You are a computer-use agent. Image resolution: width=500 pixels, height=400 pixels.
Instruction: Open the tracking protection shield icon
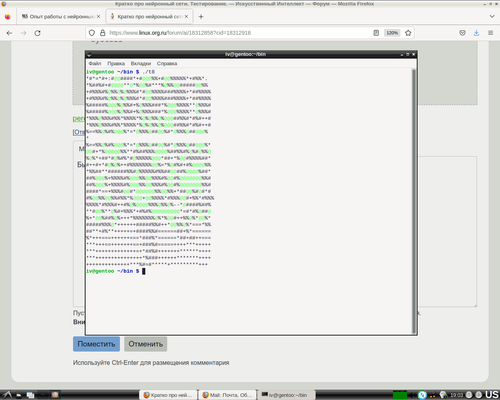click(x=92, y=33)
